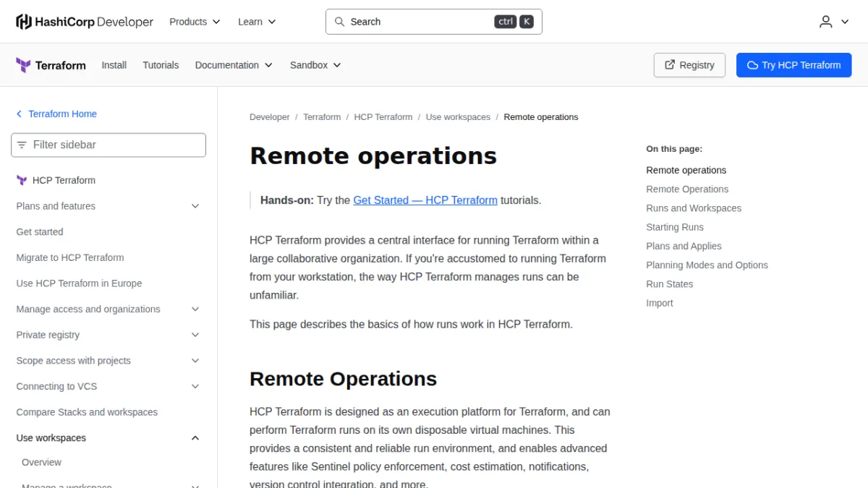Jump to Planning Modes and Options section
The width and height of the screenshot is (868, 488).
coord(707,265)
